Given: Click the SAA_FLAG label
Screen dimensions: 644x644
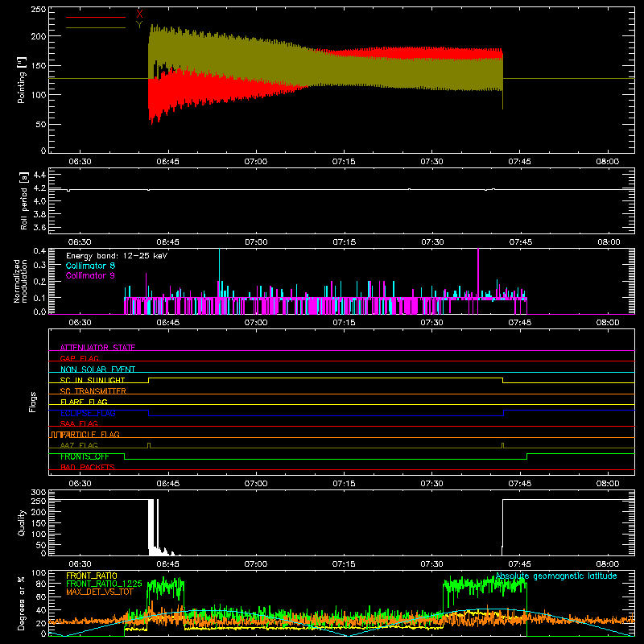Looking at the screenshot, I should tap(79, 423).
